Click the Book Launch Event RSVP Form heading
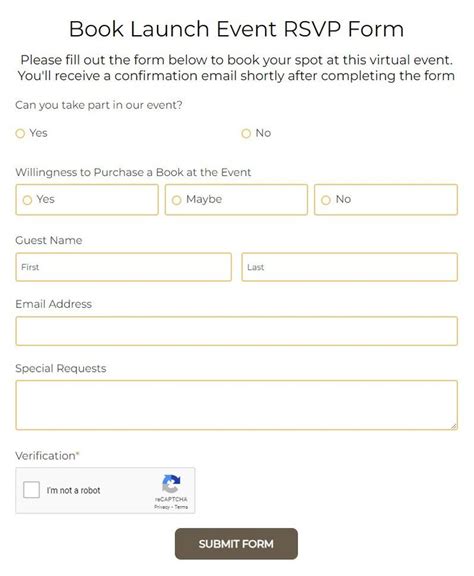The height and width of the screenshot is (576, 474). coord(236,29)
